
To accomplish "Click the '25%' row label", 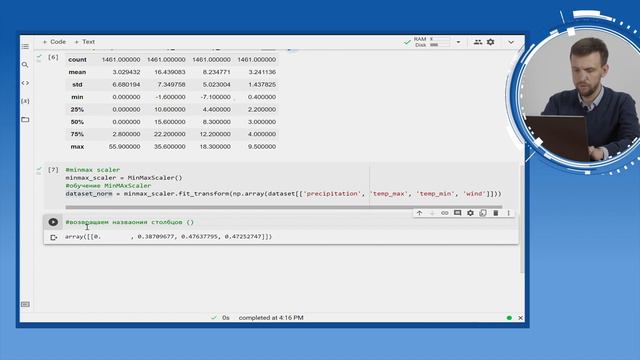I will tap(77, 109).
